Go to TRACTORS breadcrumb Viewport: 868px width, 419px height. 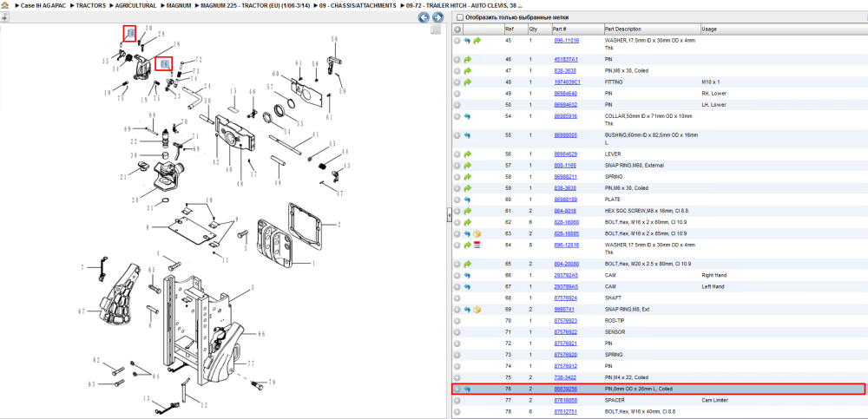[91, 5]
